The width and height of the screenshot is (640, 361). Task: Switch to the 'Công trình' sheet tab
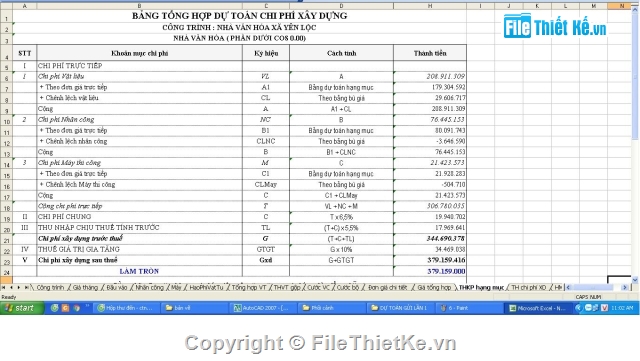(50, 287)
